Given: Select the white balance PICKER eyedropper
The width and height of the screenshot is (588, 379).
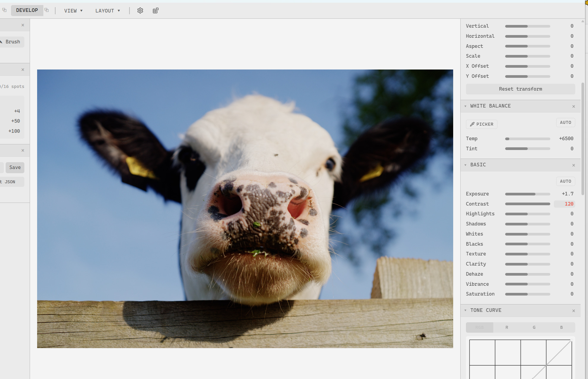Looking at the screenshot, I should pos(481,124).
